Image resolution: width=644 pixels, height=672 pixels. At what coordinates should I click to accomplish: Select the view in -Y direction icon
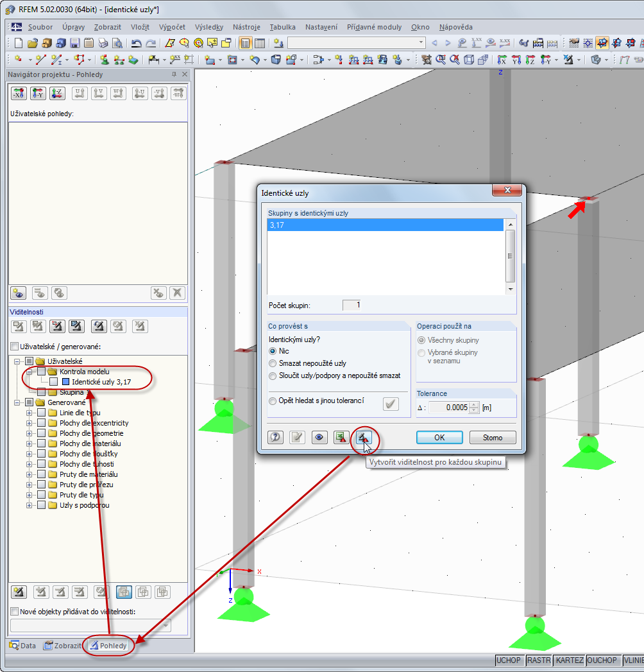point(38,93)
